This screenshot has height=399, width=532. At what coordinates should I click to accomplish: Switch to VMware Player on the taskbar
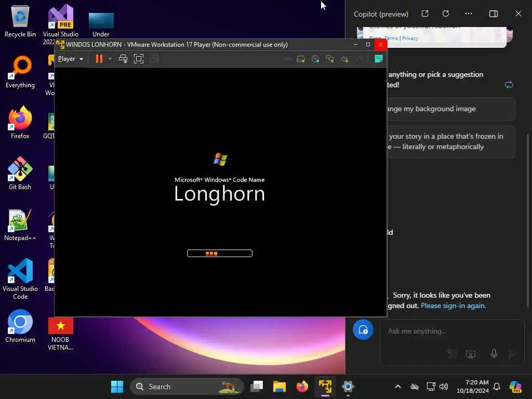(x=325, y=387)
